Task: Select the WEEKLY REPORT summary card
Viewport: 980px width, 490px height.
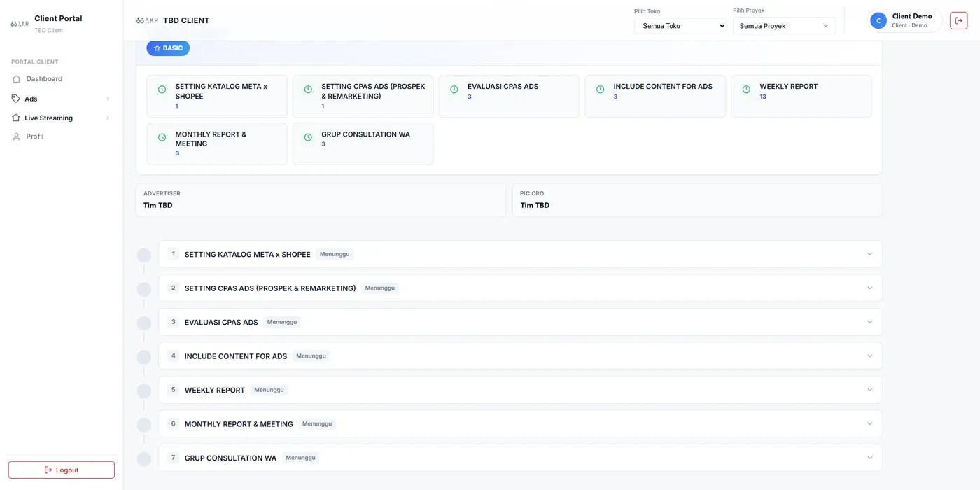Action: pyautogui.click(x=801, y=96)
